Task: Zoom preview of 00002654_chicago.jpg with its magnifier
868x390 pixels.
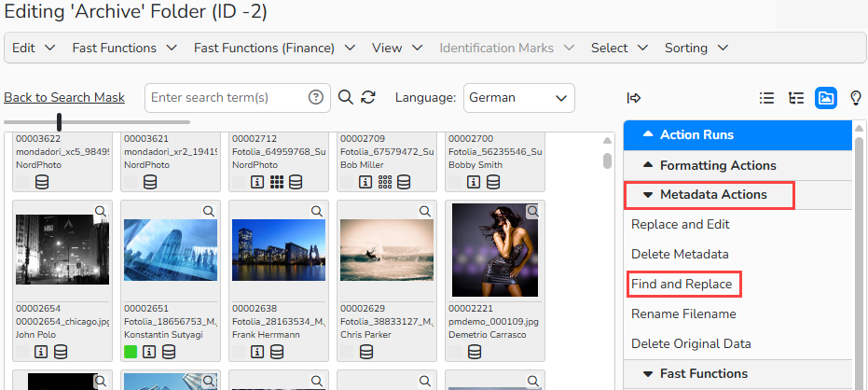Action: click(100, 211)
